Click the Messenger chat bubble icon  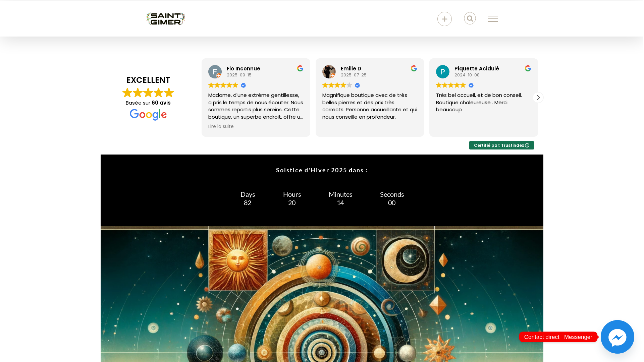point(618,337)
